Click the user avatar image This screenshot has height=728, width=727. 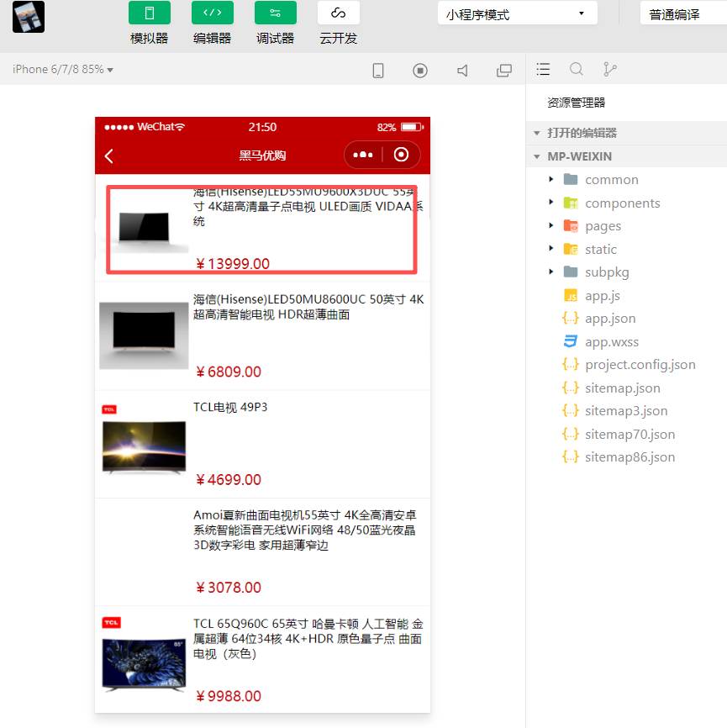coord(29,17)
